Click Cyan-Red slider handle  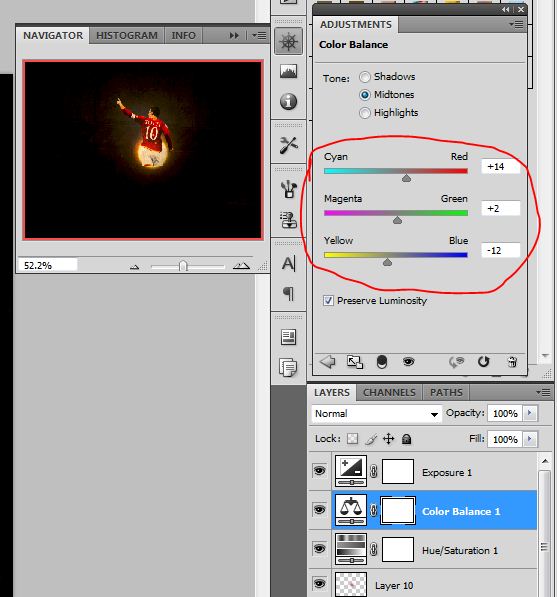(x=406, y=178)
